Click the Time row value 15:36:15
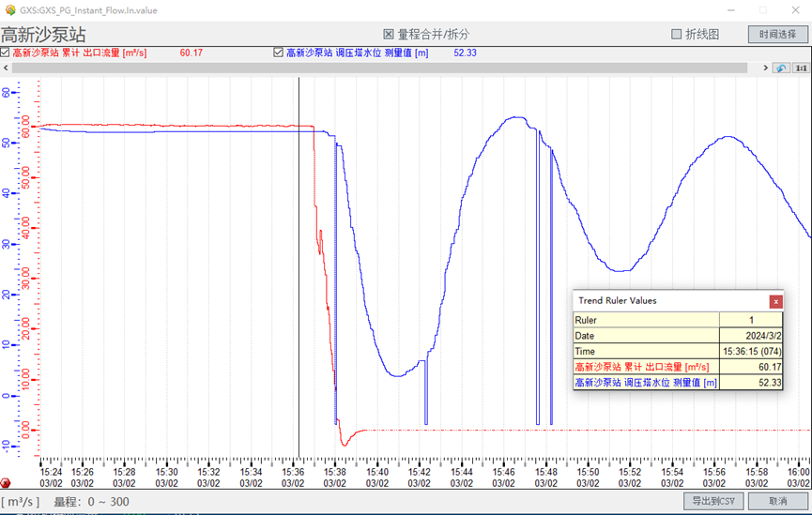 click(751, 351)
